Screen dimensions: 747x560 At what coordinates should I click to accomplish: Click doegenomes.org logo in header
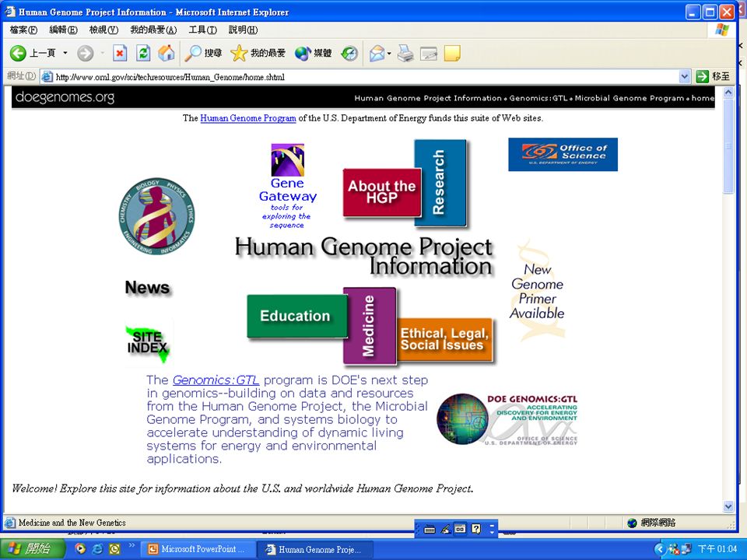(x=65, y=97)
